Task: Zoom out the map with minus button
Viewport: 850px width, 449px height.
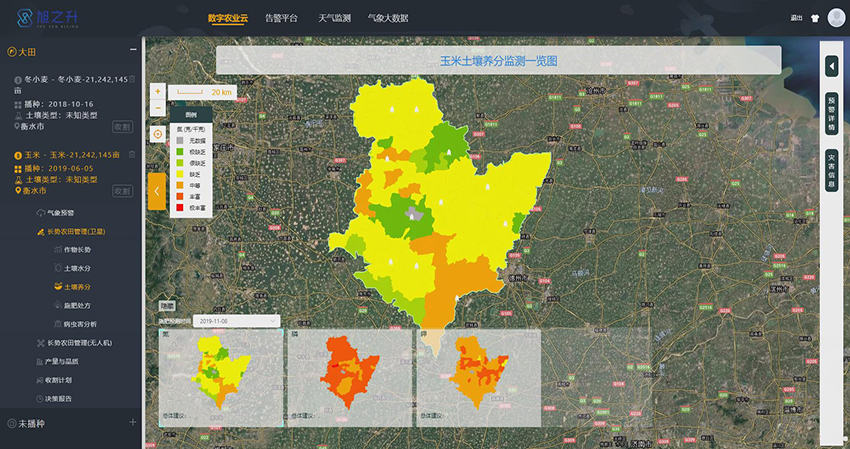Action: pos(157,107)
